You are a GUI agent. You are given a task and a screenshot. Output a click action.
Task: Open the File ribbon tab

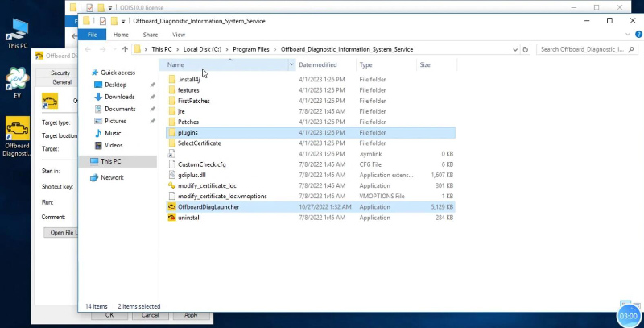tap(92, 35)
